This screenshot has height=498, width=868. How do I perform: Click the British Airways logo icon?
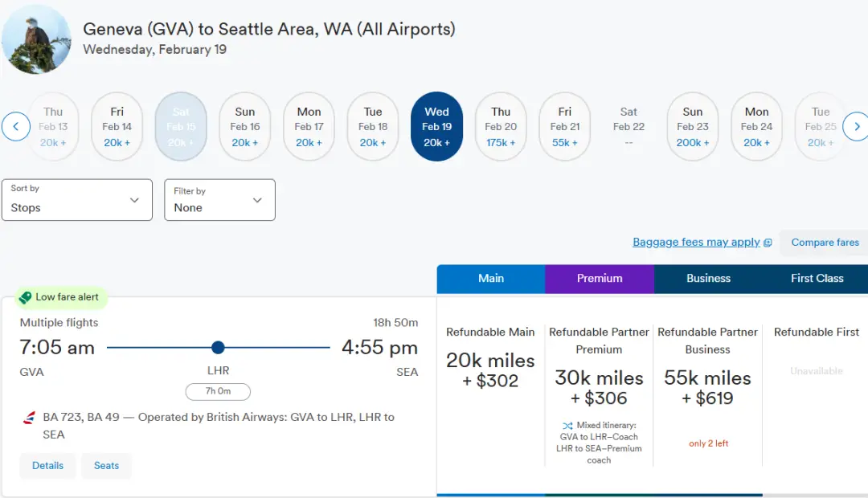tap(30, 418)
